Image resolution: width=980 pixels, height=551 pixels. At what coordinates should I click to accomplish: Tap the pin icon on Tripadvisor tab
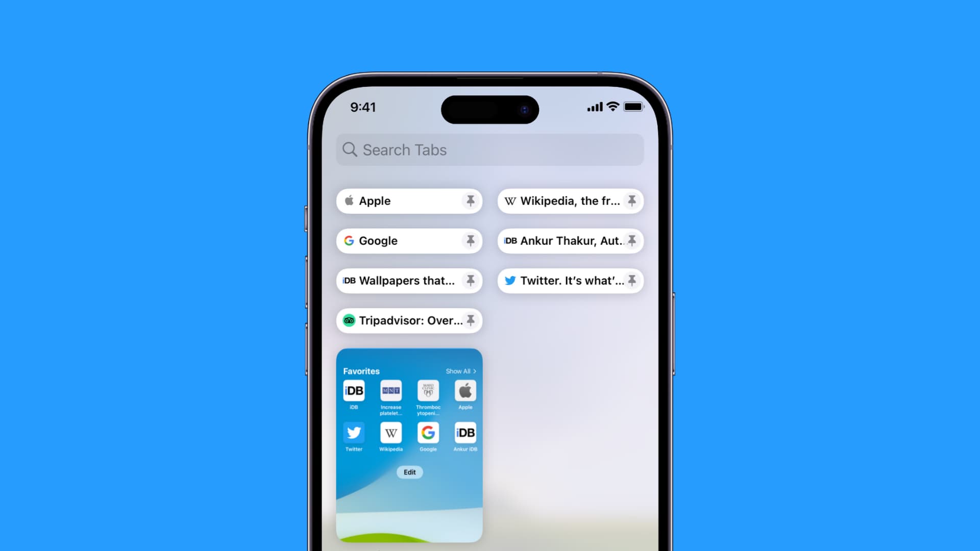coord(471,319)
